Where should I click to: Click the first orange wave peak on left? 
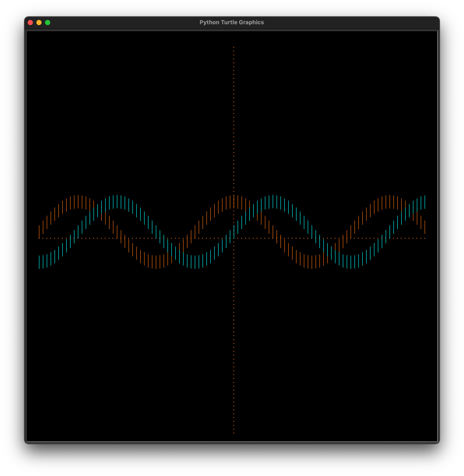(x=78, y=202)
